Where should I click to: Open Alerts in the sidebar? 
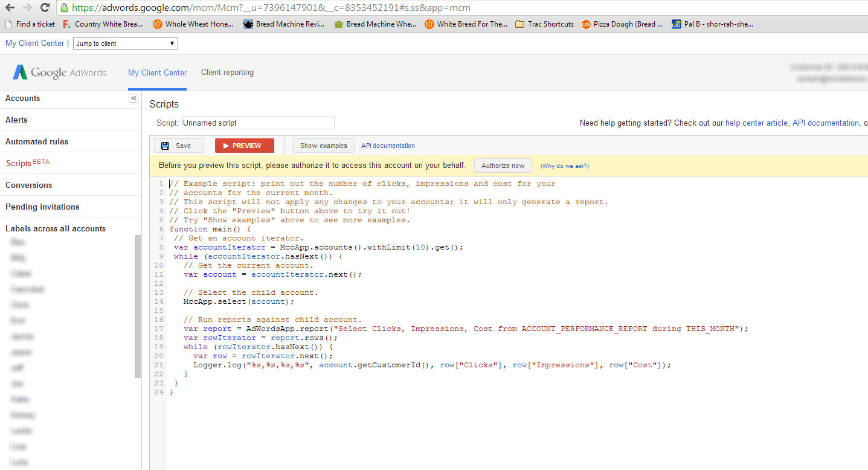point(16,120)
